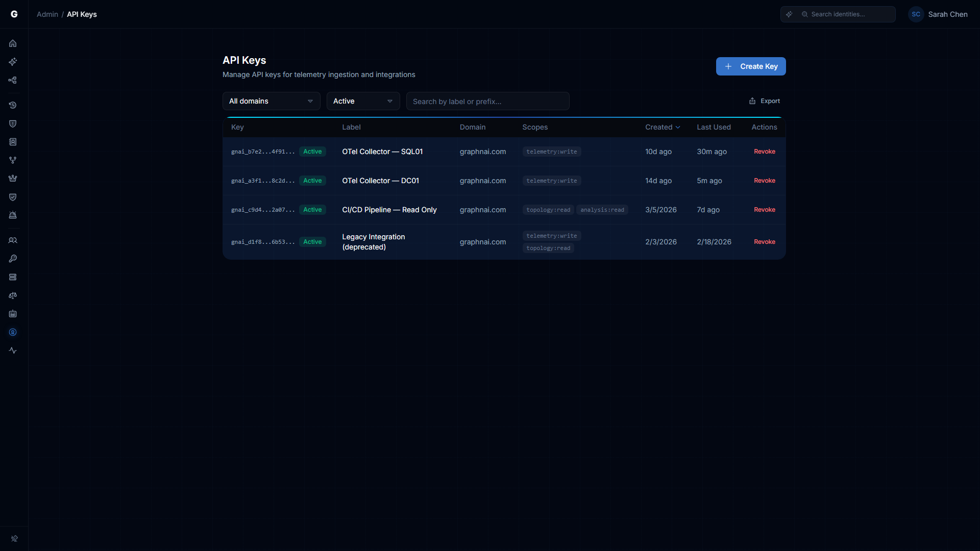
Task: Open the compliance scale icon in sidebar
Action: 13,295
